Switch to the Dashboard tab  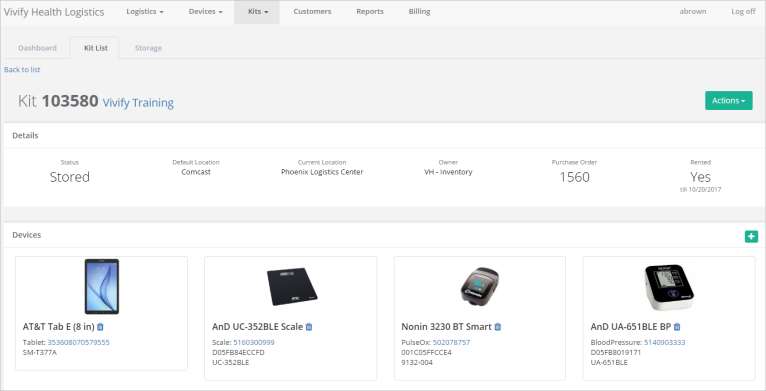tap(38, 48)
